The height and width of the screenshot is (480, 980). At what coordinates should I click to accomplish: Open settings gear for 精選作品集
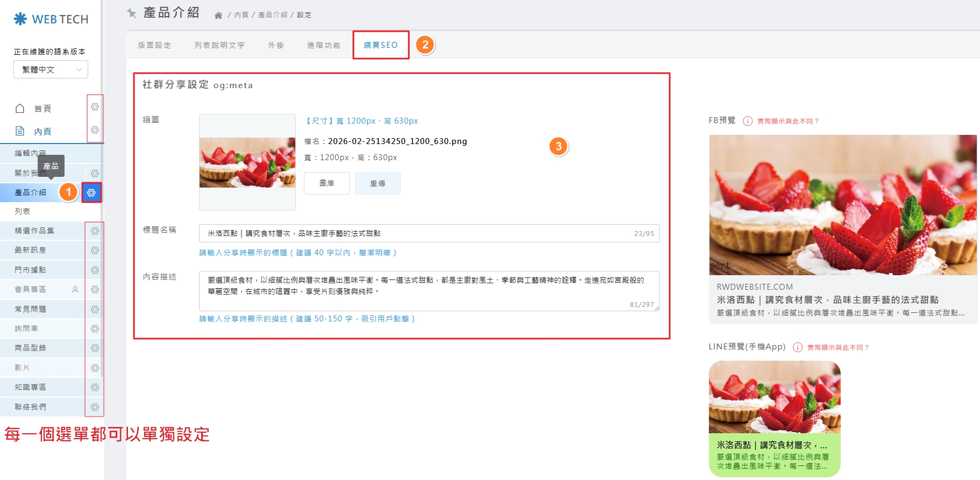[95, 231]
